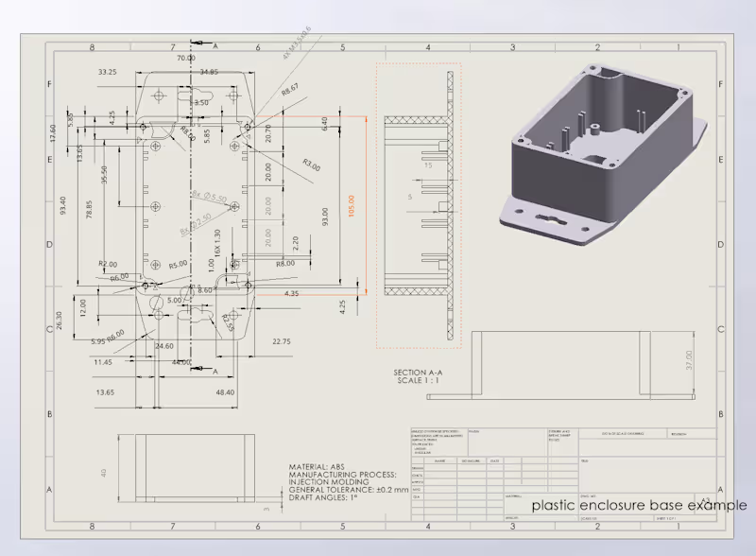The height and width of the screenshot is (556, 756).
Task: Select the 12.00 vertical dimension
Action: coord(83,308)
